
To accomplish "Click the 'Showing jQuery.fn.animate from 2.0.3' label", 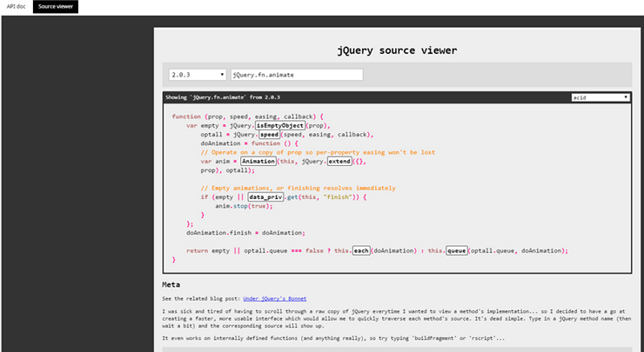I will click(223, 97).
